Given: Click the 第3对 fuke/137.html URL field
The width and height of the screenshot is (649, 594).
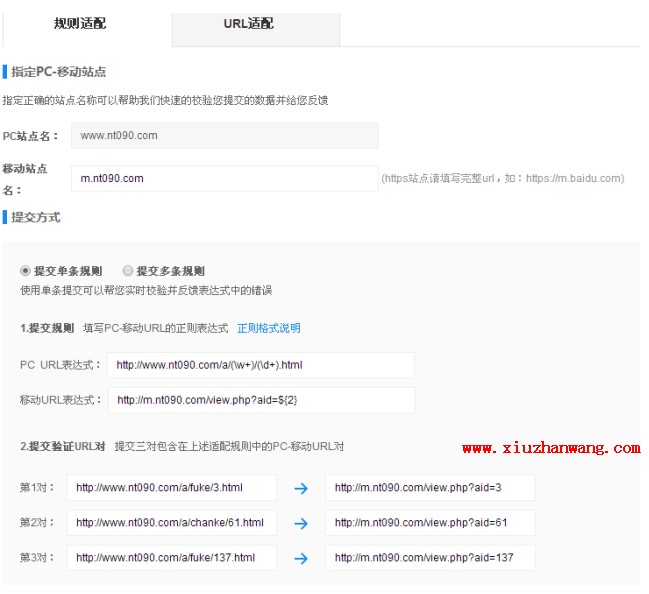Looking at the screenshot, I should 171,558.
